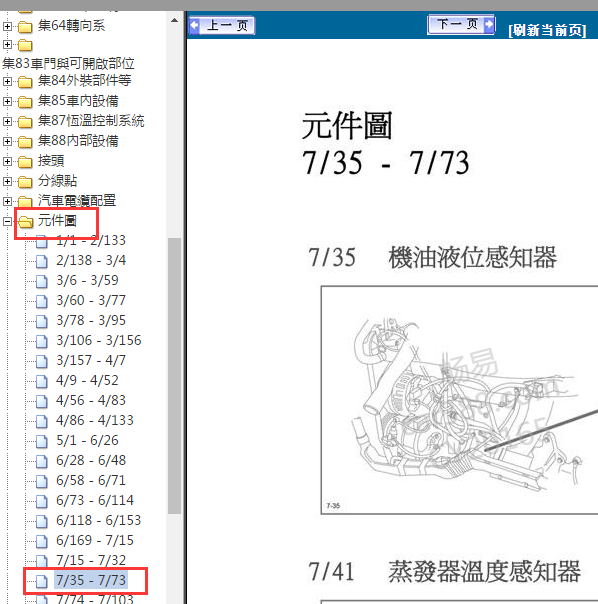Viewport: 598px width, 604px height.
Task: Open the 集84外裝部件等 tree label
Action: (84, 81)
